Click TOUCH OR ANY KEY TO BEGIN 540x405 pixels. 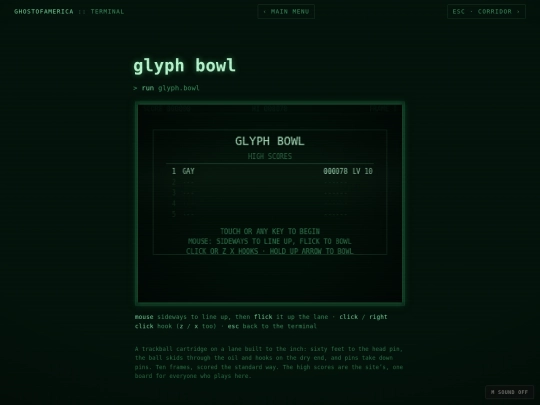click(270, 231)
